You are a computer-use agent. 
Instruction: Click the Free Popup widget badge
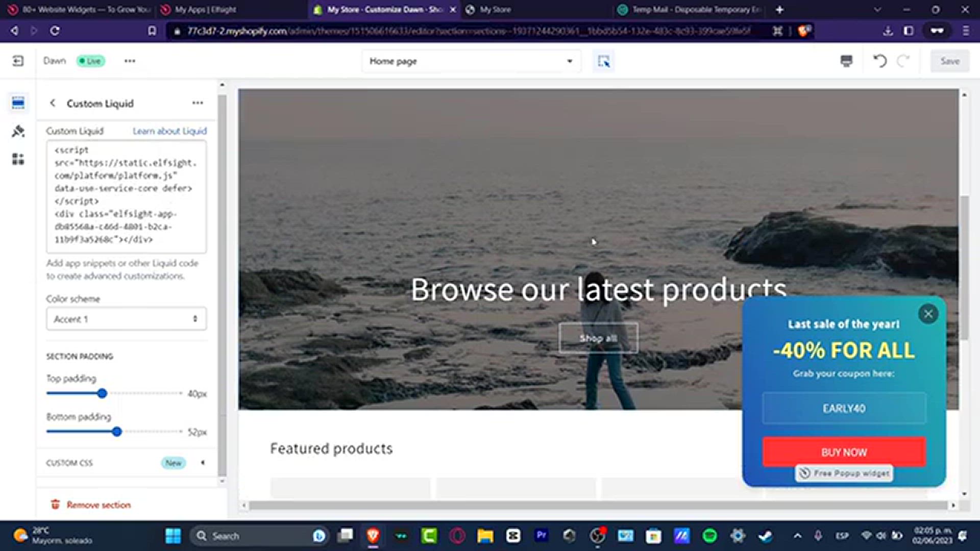tap(844, 473)
